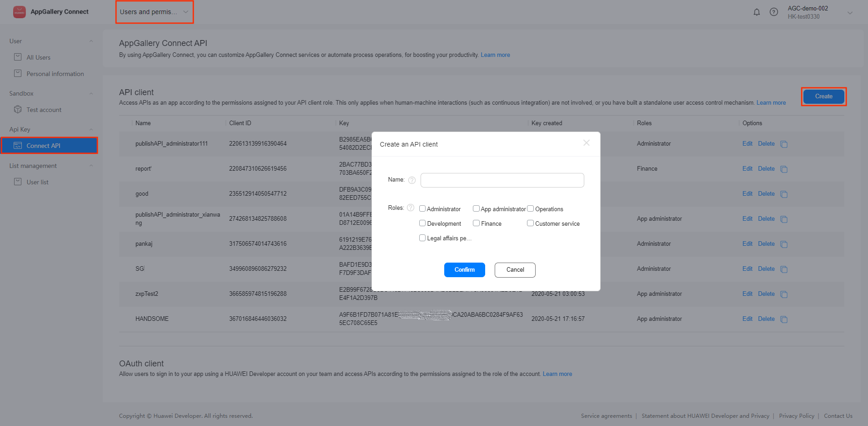Collapse the Api Key sidebar section
The width and height of the screenshot is (868, 426).
click(x=91, y=130)
